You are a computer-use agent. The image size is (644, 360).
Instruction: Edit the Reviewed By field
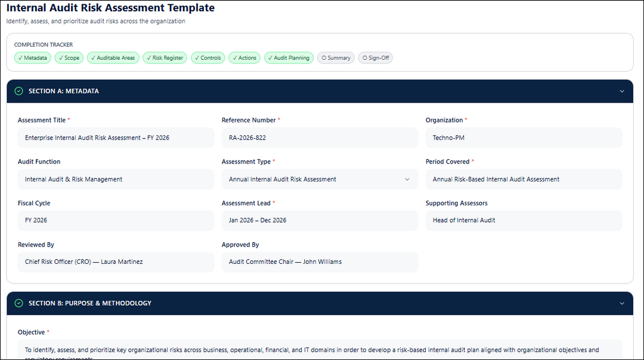(116, 262)
